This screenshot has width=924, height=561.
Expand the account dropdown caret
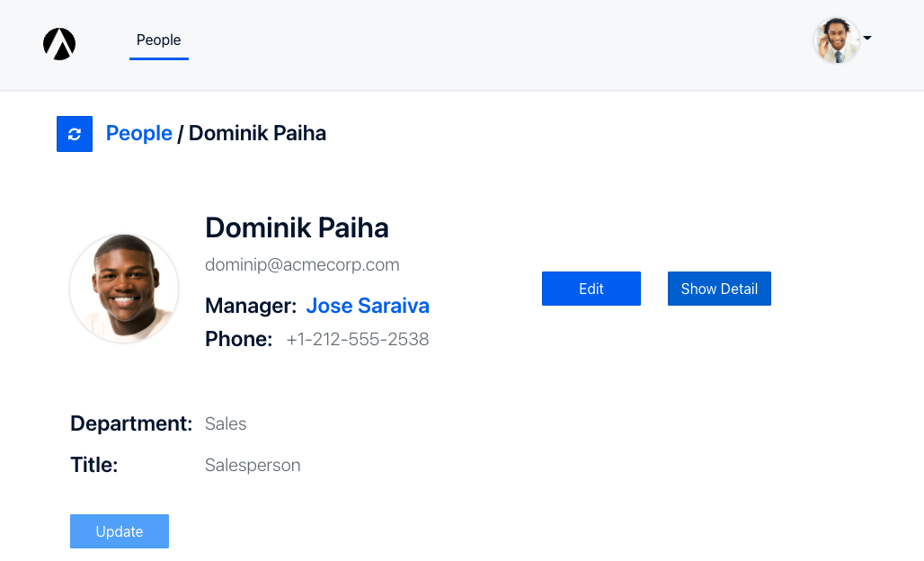click(x=867, y=38)
